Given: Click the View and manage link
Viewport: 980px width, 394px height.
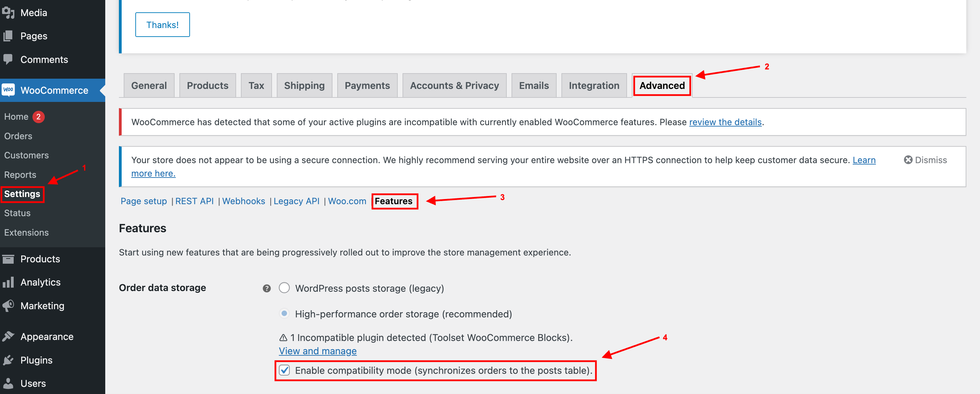Looking at the screenshot, I should 318,351.
